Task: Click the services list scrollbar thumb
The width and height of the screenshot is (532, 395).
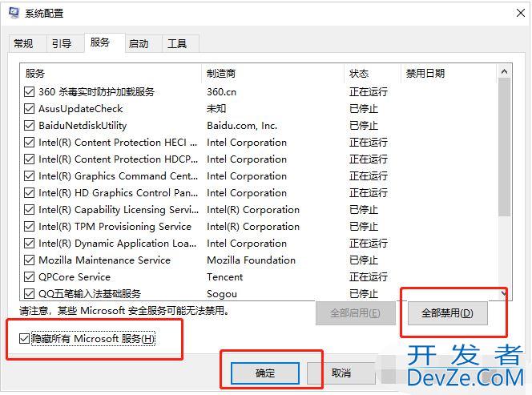Action: tap(504, 147)
